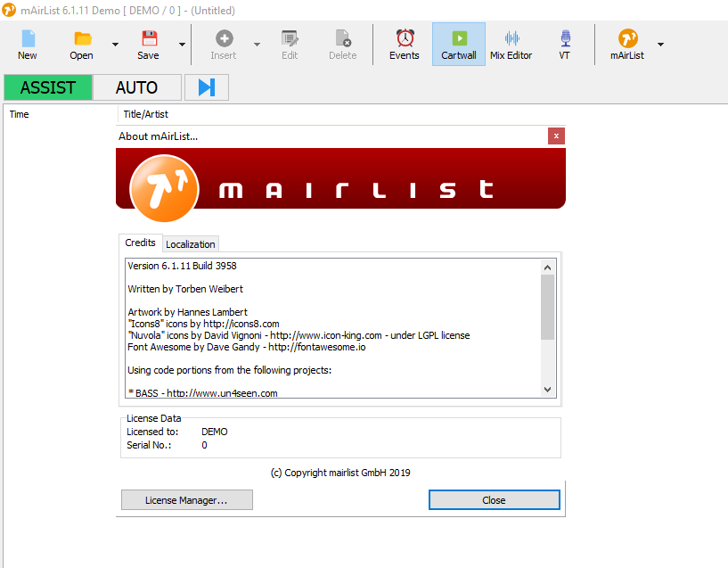Create a new playlist with the New icon
728x568 pixels.
tap(27, 43)
